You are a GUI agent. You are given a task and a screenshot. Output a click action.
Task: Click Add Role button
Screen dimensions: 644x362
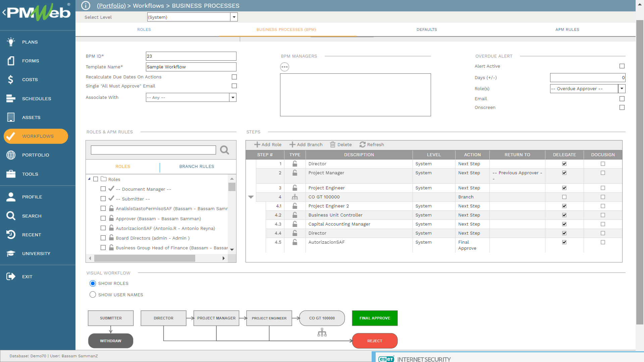click(268, 144)
